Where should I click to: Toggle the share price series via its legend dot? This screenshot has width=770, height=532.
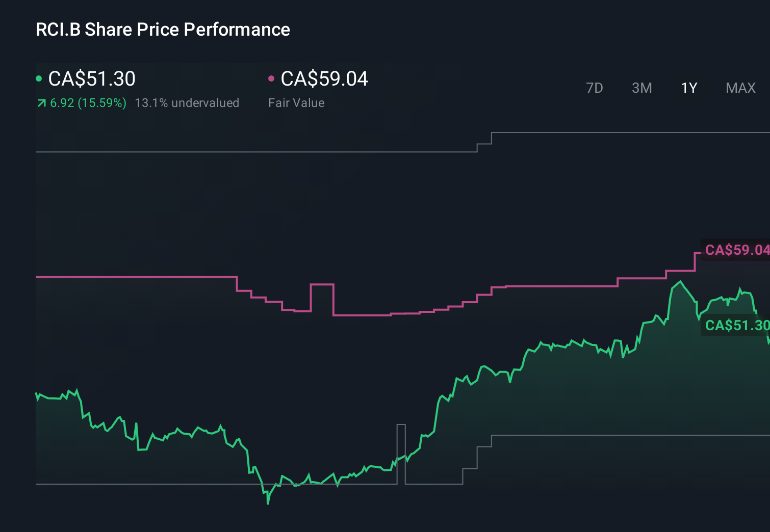coord(39,78)
